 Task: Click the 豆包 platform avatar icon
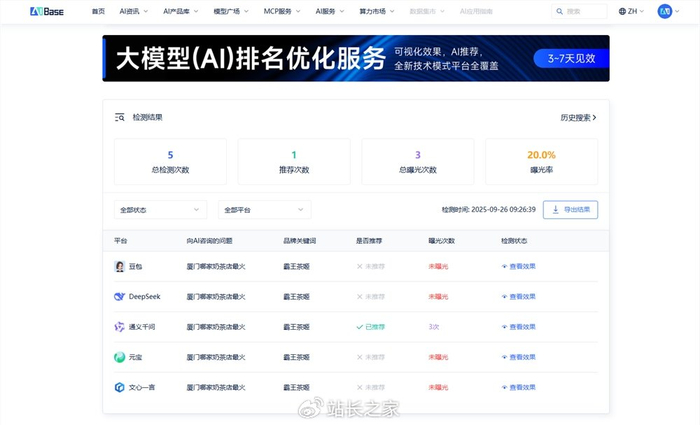[x=120, y=267]
